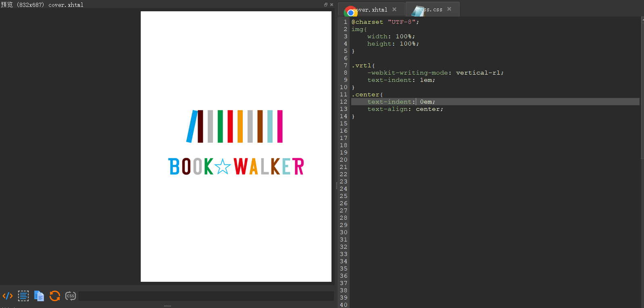Close the cover.xhtml tab
The height and width of the screenshot is (308, 644).
(394, 9)
